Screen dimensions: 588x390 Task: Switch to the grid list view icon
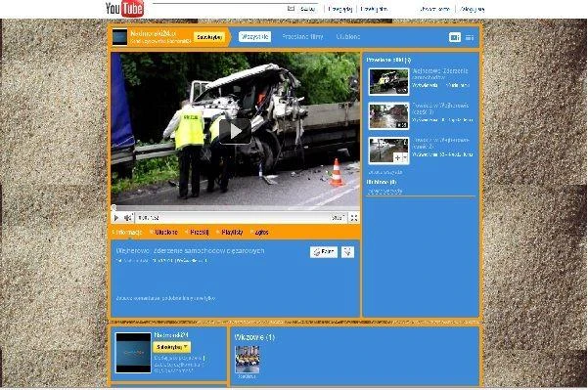[x=470, y=37]
